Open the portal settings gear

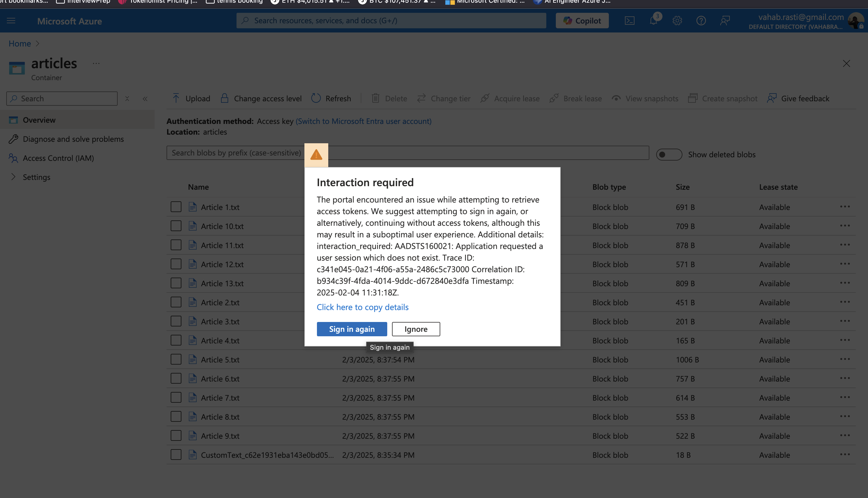677,21
